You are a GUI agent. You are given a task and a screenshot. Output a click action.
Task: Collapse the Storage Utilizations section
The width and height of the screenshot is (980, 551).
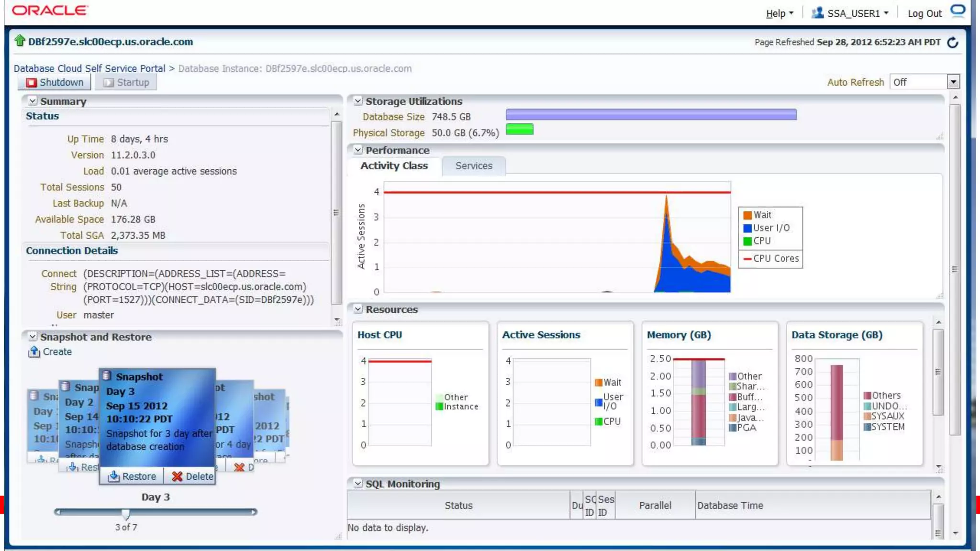coord(358,101)
